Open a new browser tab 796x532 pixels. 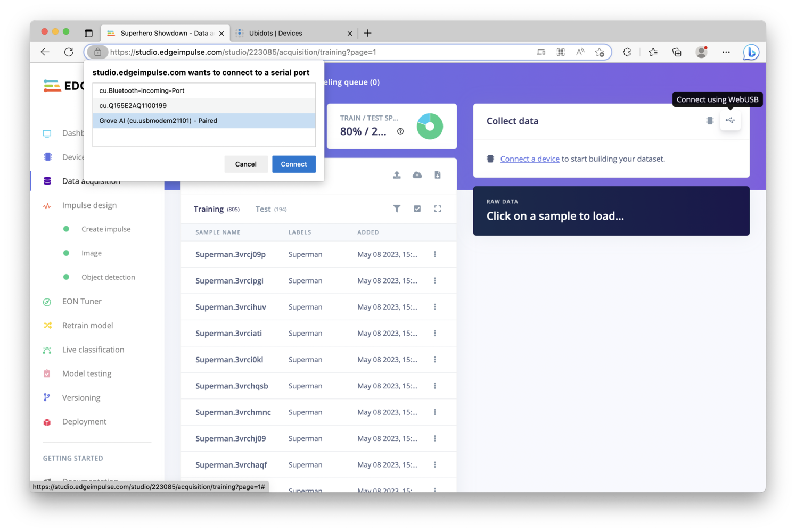[367, 33]
